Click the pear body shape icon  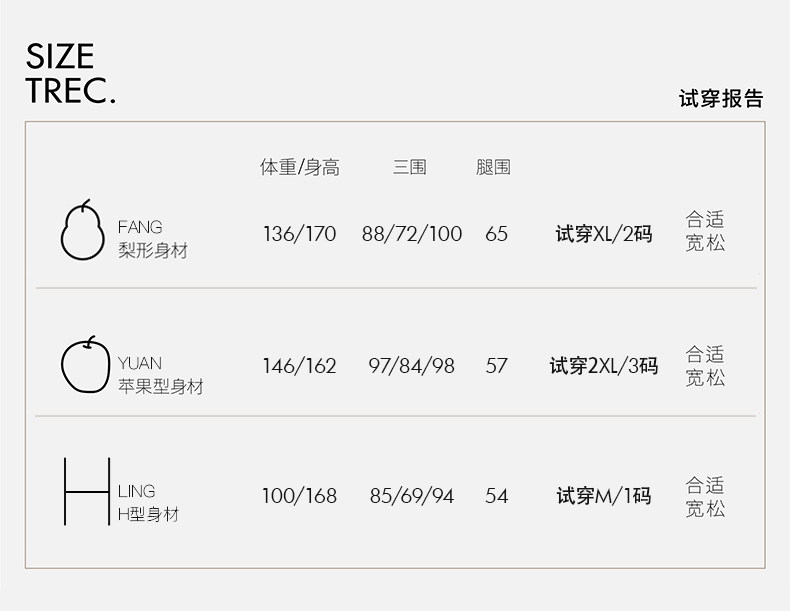coord(83,232)
